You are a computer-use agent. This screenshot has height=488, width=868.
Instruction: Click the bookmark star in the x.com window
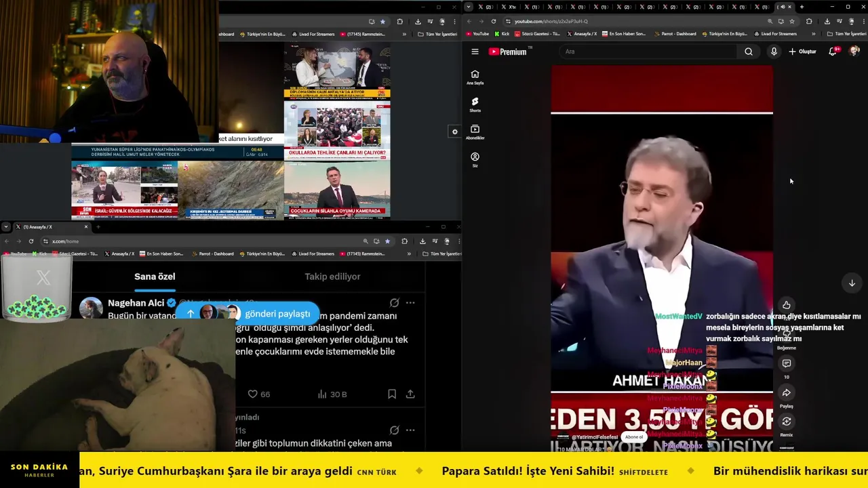[387, 241]
